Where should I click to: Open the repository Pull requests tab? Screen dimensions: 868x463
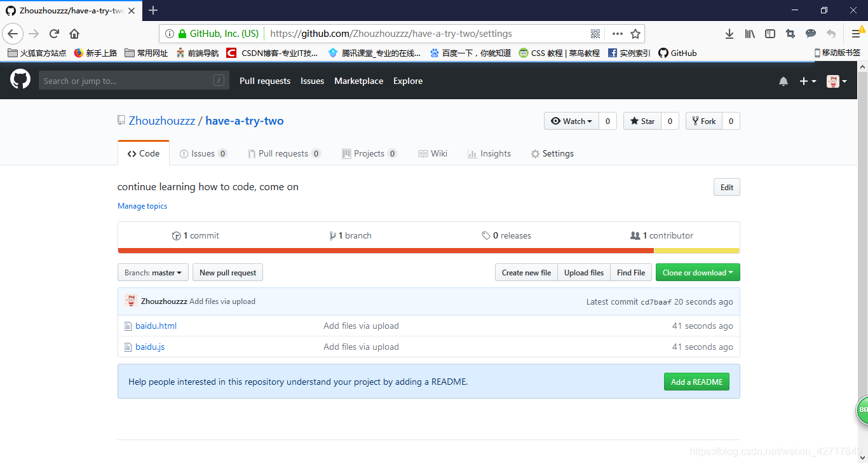(x=285, y=153)
